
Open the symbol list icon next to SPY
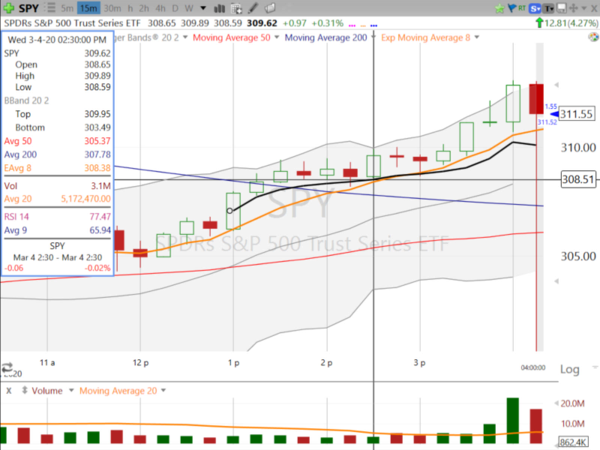click(x=49, y=8)
